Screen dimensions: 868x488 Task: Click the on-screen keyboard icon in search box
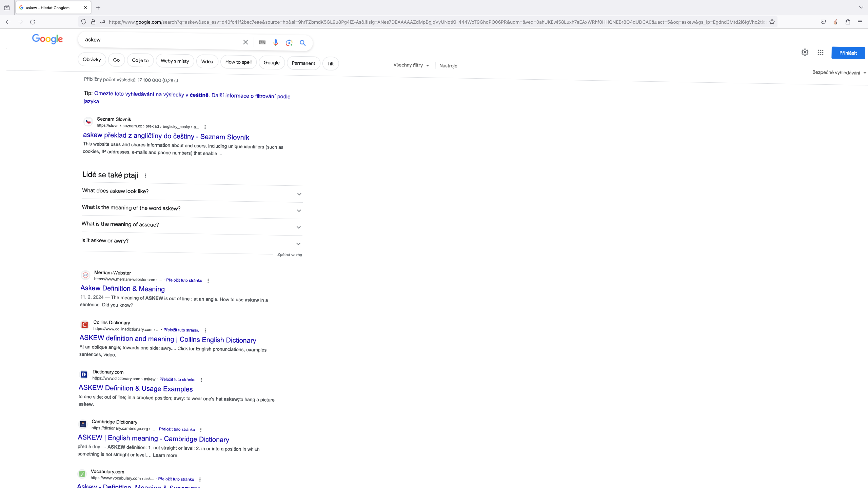(262, 42)
